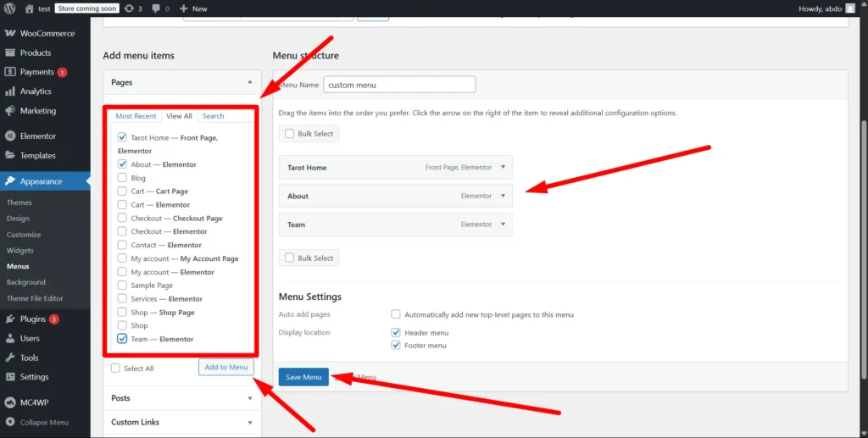Expand the Tarot Home menu item arrow
Screen dimensions: 868x438
click(503, 168)
